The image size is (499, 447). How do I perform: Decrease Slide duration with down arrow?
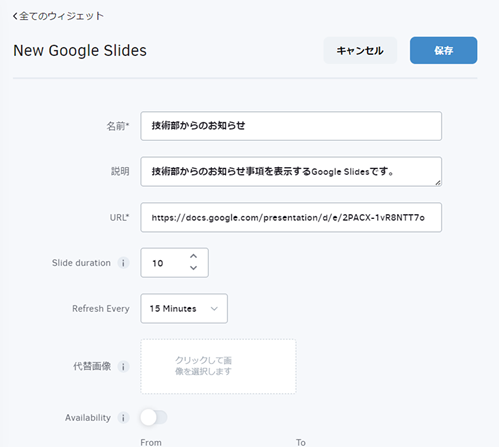click(x=193, y=268)
